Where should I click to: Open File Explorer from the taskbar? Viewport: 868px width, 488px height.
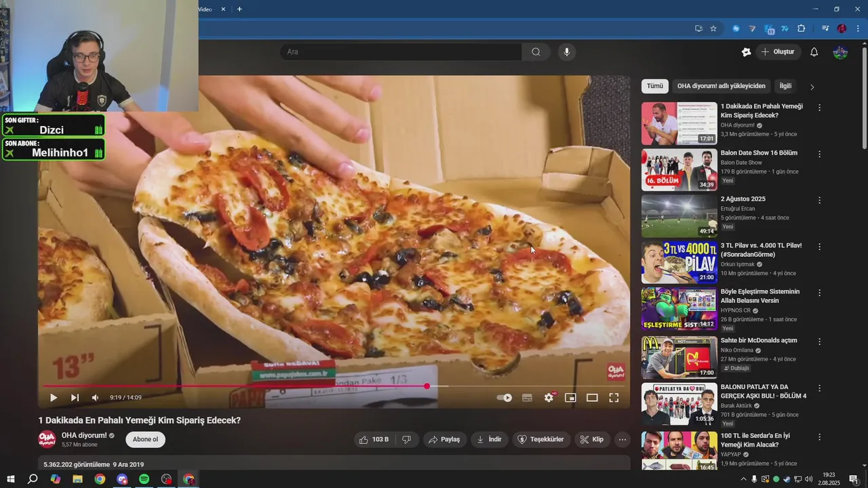(77, 479)
